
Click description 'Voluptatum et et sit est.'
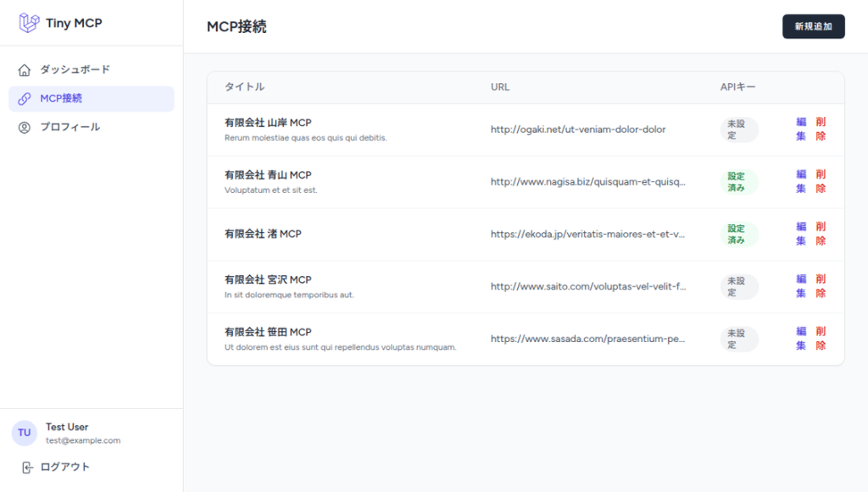coord(270,191)
